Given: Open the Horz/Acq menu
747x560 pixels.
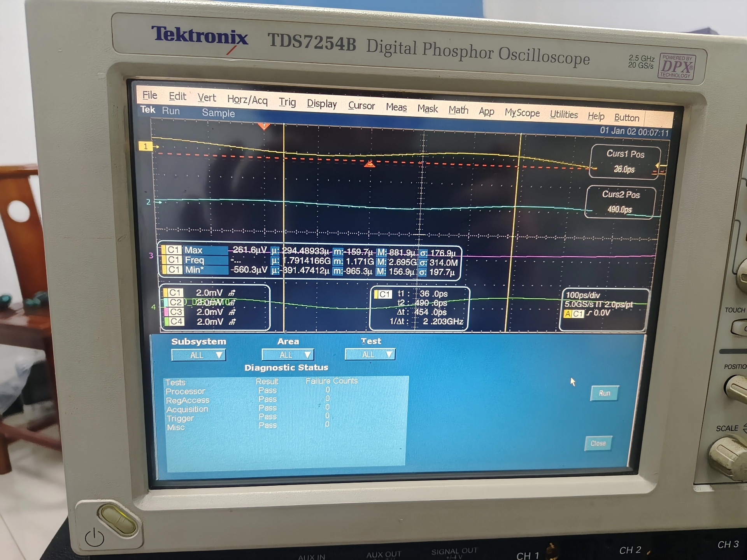Looking at the screenshot, I should [247, 100].
